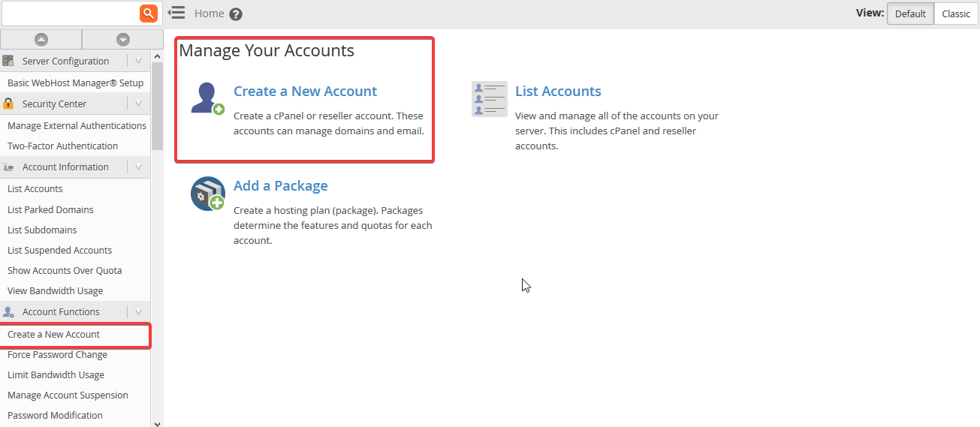Click the sidebar scrollbar up arrow
This screenshot has height=427, width=980.
(157, 56)
